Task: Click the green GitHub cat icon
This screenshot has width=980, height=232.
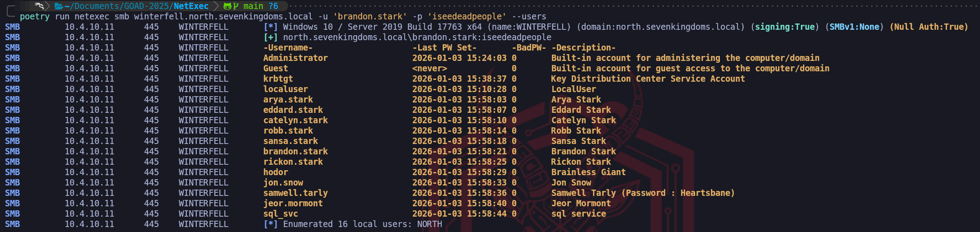Action: tap(227, 6)
